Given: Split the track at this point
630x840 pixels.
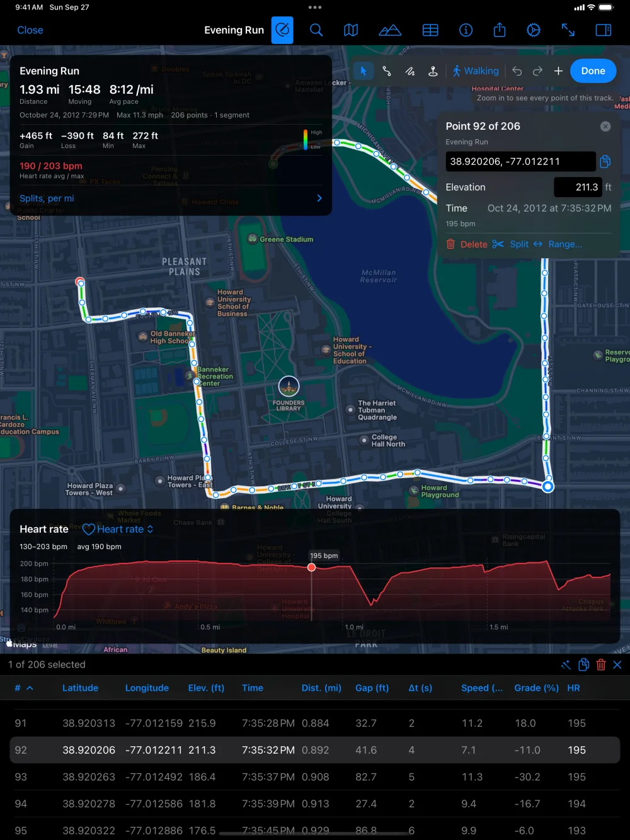Looking at the screenshot, I should click(511, 244).
